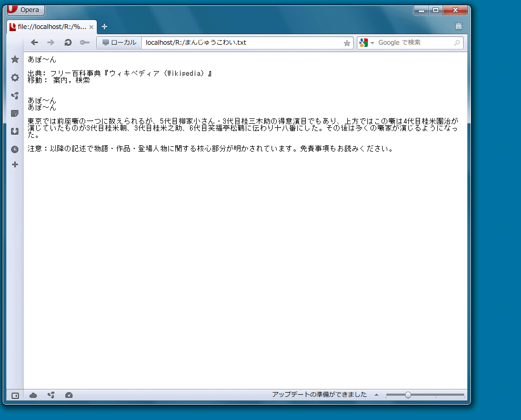
Task: Switch to the file://localhost/R:/ tab
Action: coord(52,27)
